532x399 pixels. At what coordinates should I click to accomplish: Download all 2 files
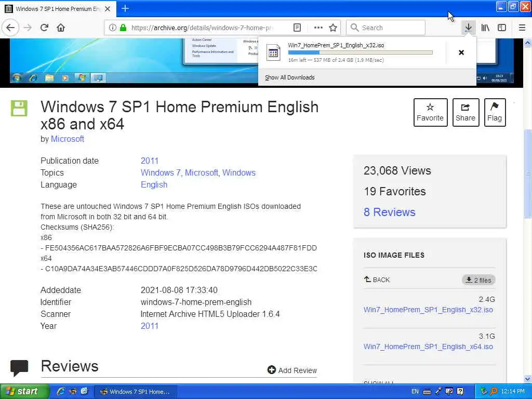pos(478,280)
